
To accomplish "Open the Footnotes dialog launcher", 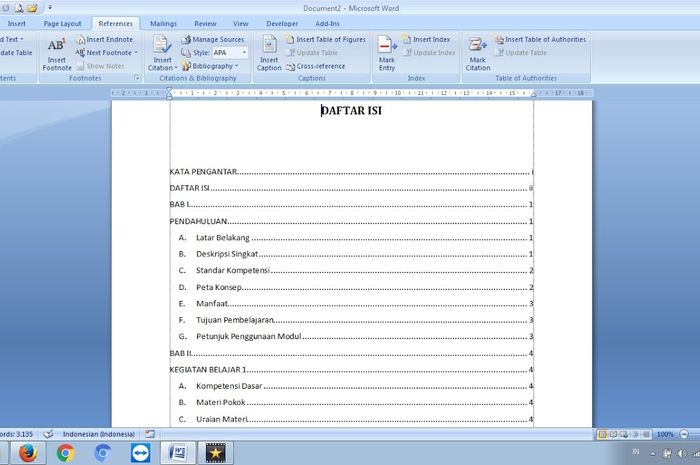I will click(x=136, y=77).
